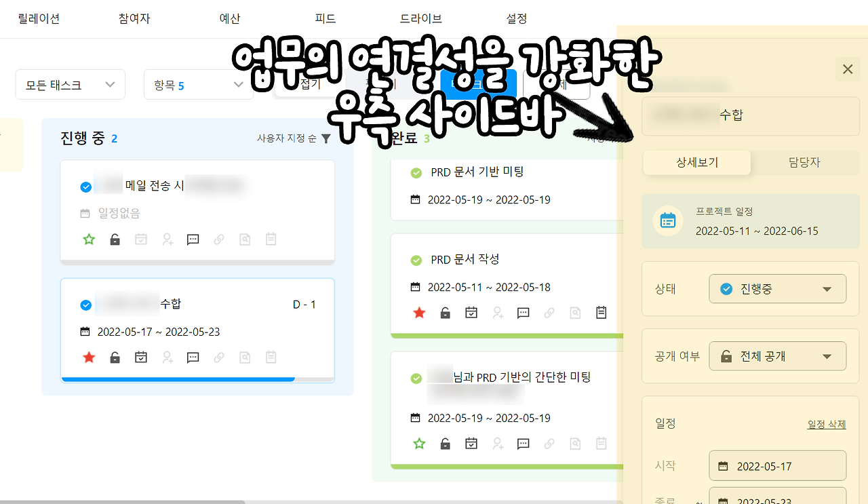Open 모든 태스크 dropdown
This screenshot has width=868, height=504.
[71, 85]
